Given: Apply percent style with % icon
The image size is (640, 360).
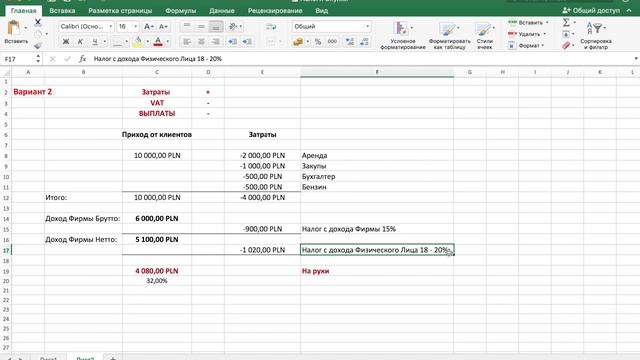Looking at the screenshot, I should (318, 42).
